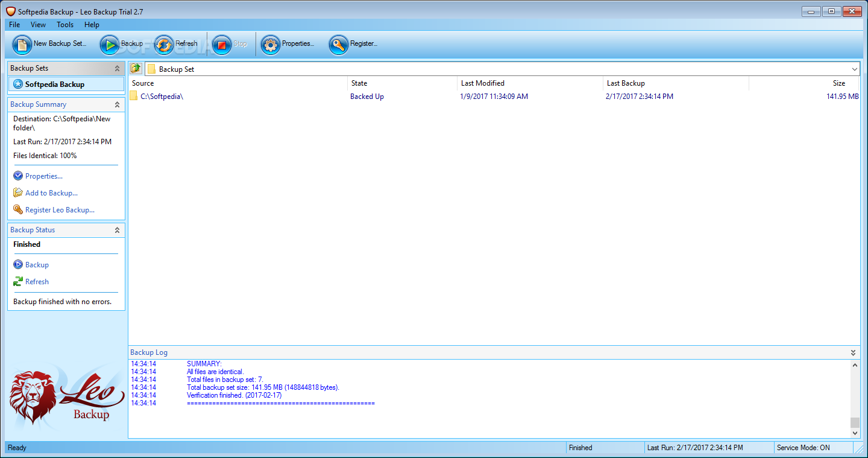This screenshot has width=868, height=458.
Task: Click the SUMMARY: log line
Action: click(204, 364)
